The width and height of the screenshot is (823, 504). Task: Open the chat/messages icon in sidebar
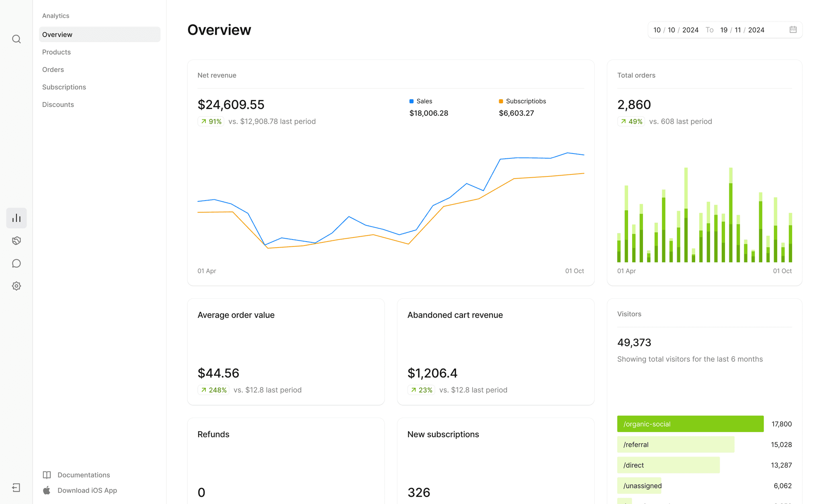click(16, 264)
